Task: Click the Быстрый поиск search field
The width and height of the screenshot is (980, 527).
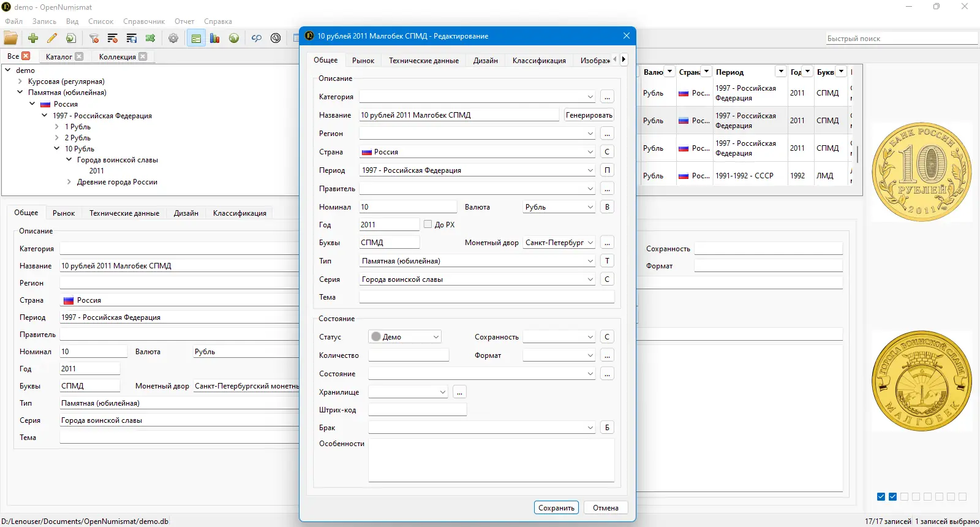Action: (902, 38)
